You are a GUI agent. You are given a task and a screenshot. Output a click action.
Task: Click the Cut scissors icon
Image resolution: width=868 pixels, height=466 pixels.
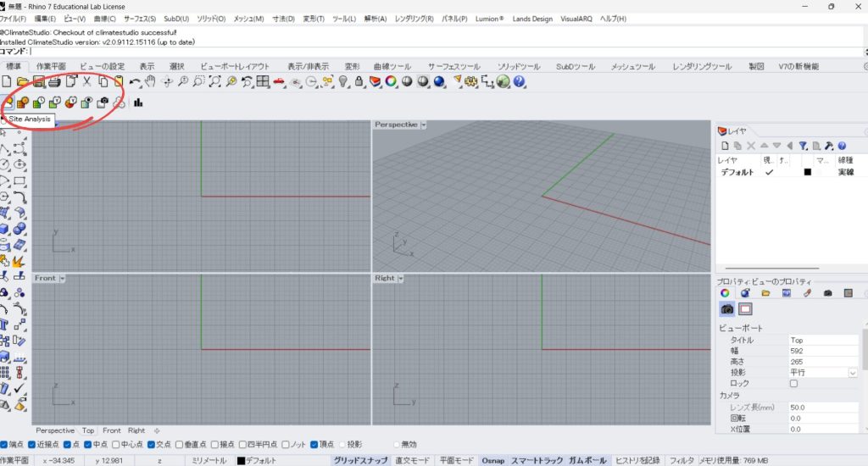click(86, 81)
